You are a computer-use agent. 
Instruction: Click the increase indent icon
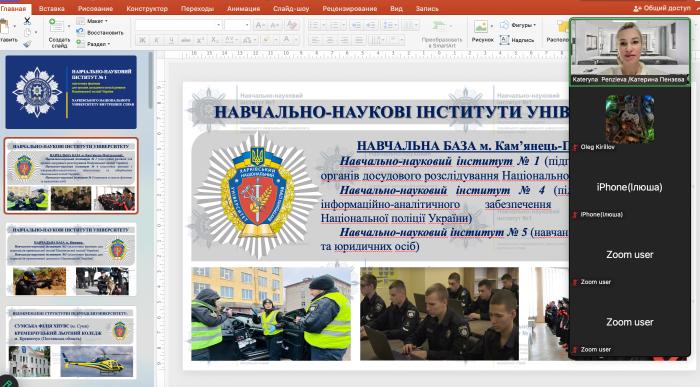click(371, 25)
